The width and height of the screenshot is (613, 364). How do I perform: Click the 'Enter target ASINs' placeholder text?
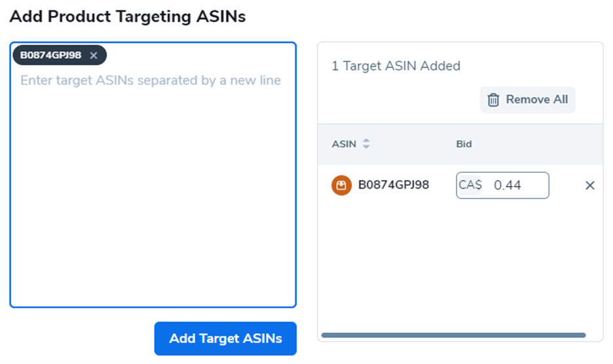click(151, 81)
